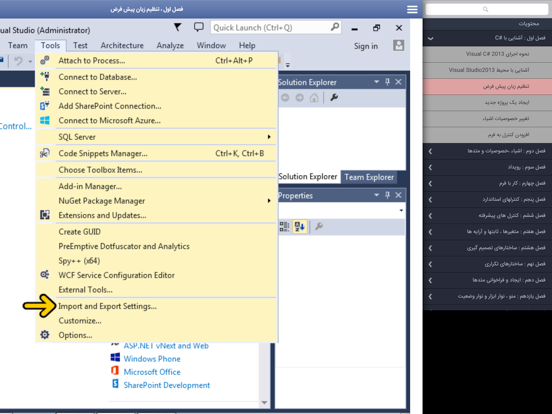Open the hamburger menu in the tutorial header
The height and width of the screenshot is (414, 552).
point(412,9)
